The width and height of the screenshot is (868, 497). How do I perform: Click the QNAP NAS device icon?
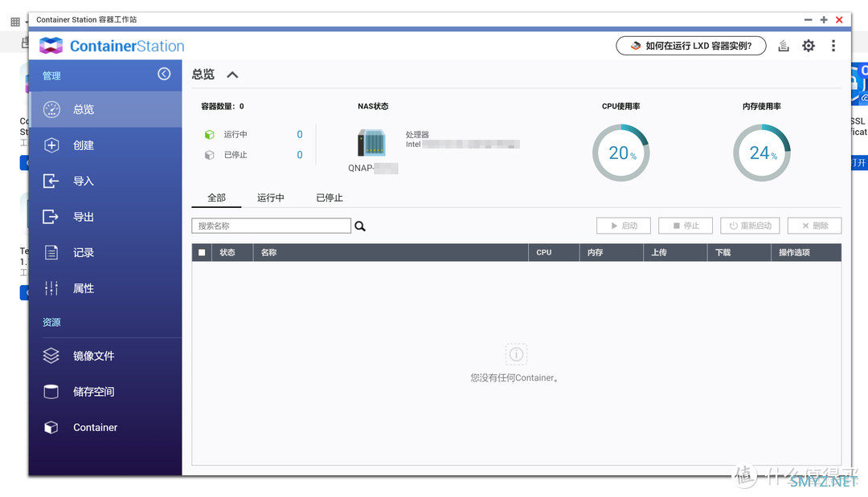click(x=371, y=143)
